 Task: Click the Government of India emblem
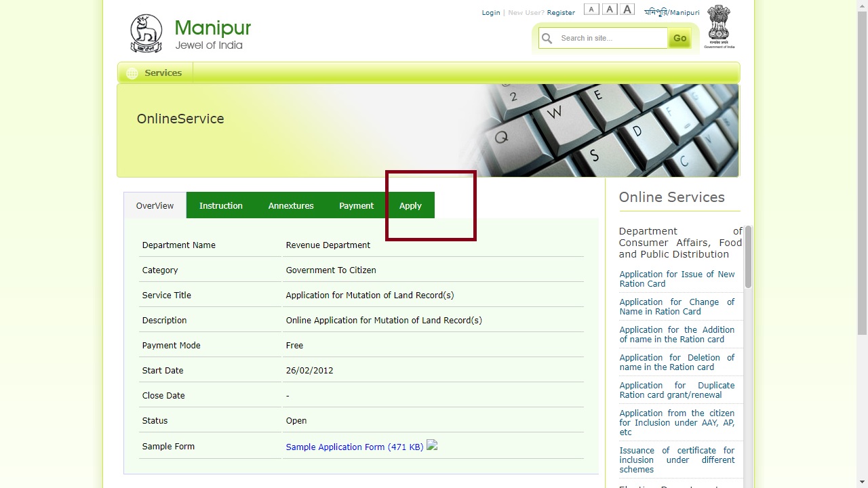tap(719, 26)
